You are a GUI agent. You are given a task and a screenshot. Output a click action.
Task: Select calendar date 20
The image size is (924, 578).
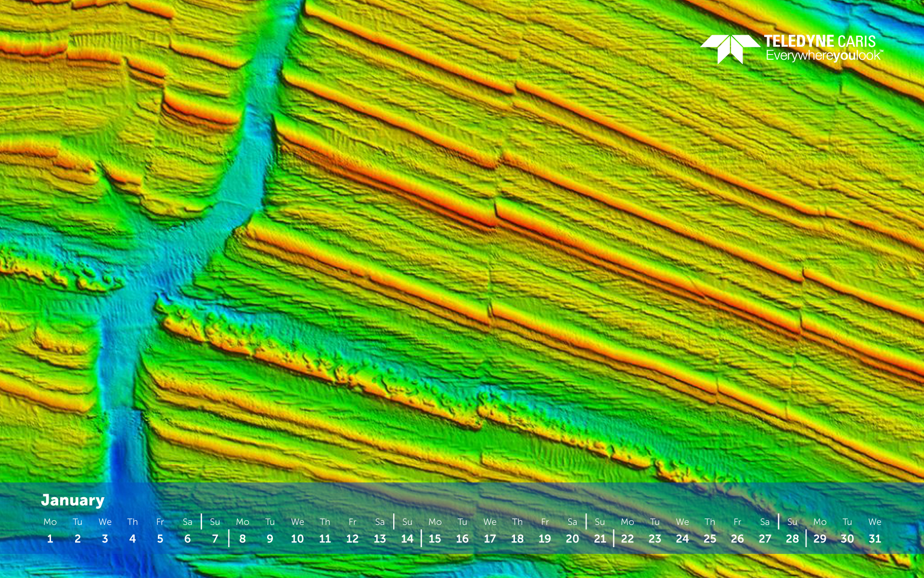[x=572, y=539]
